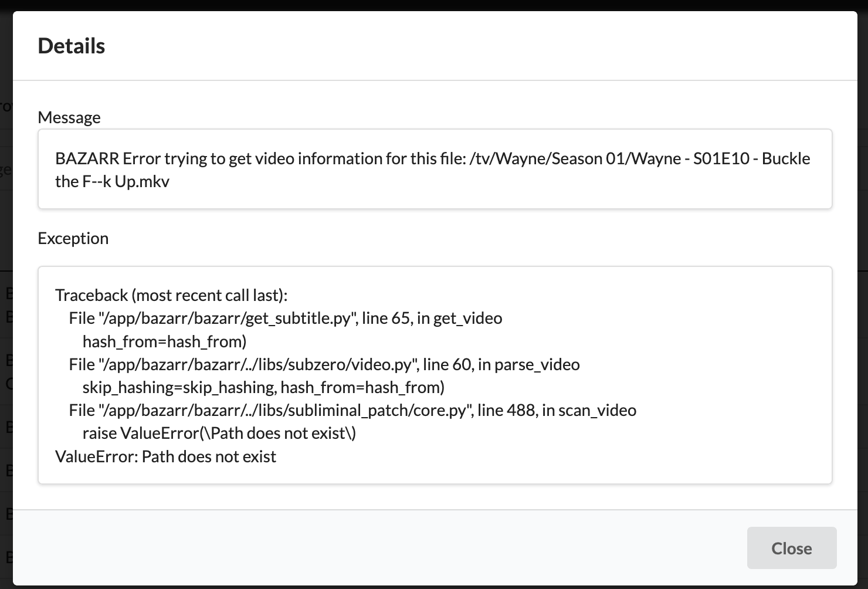Screen dimensions: 868x589
Task: Click the hash_from=hash_from code line
Action: tap(163, 341)
